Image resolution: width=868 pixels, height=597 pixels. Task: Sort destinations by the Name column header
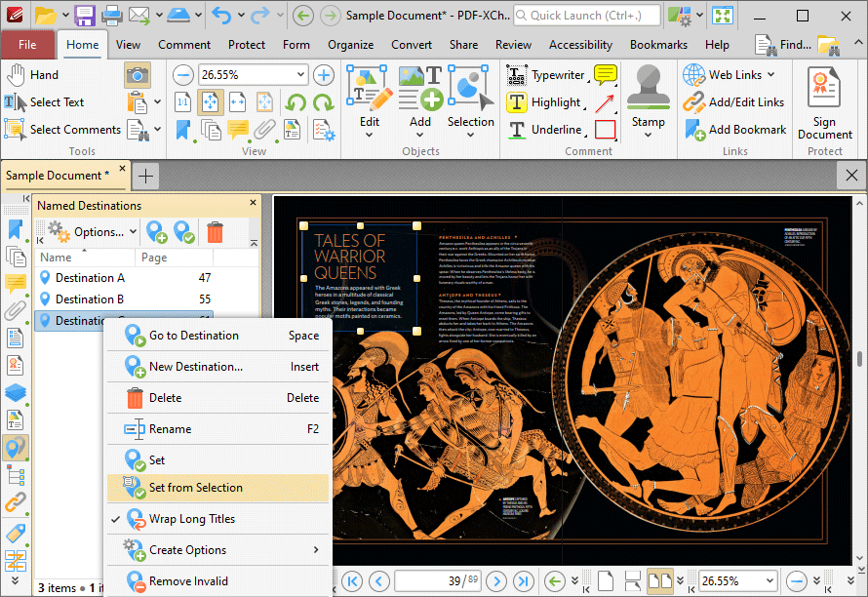(85, 258)
